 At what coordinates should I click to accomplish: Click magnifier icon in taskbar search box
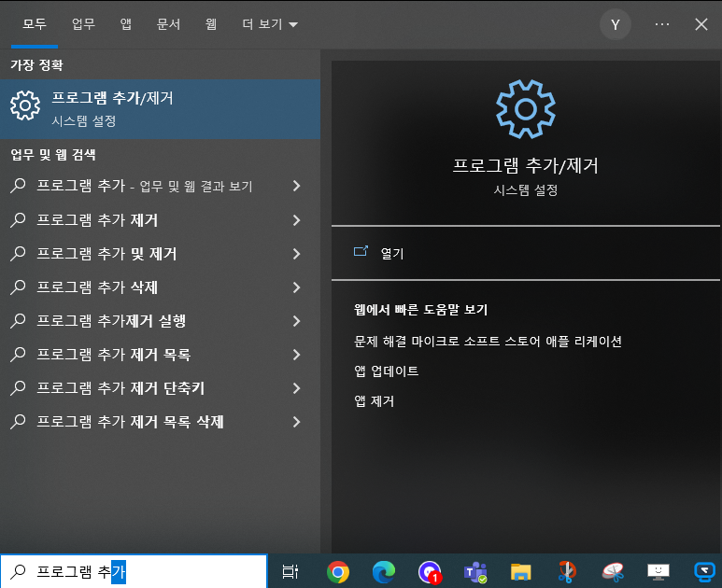(x=18, y=571)
